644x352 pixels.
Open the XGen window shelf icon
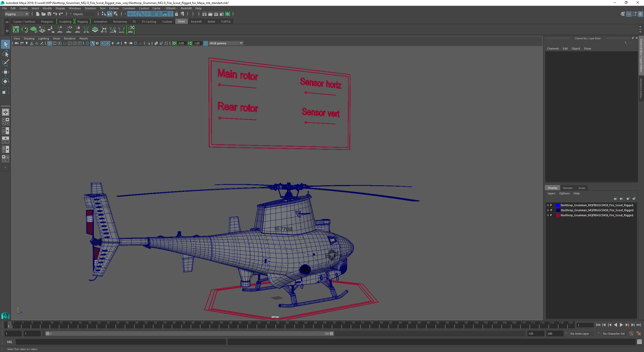coord(16,30)
